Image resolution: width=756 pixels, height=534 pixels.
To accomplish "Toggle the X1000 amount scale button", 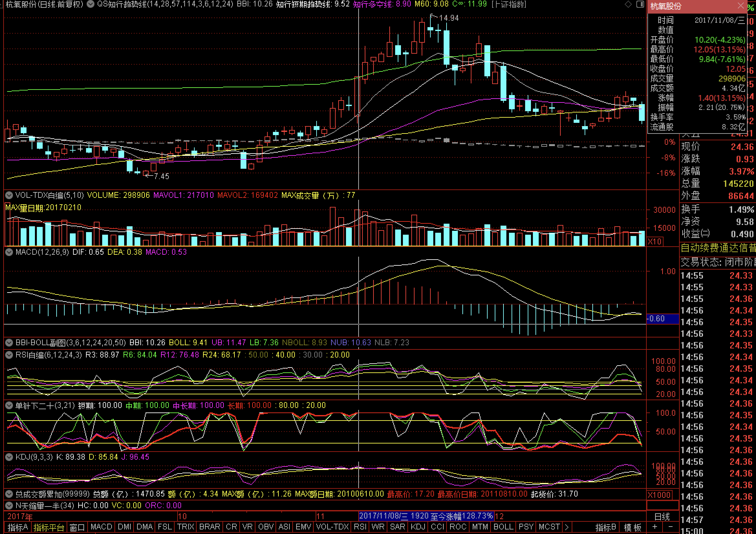I will pyautogui.click(x=659, y=495).
